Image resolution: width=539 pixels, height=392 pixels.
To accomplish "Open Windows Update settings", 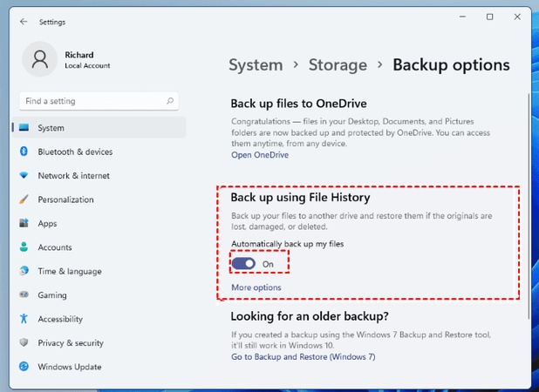I will coord(99,367).
